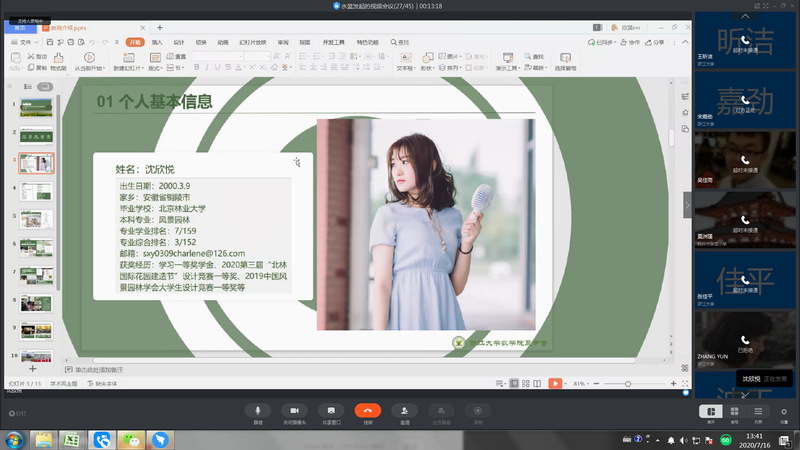Turn off camera in the meeting bar
Viewport: 800px width, 450px height.
click(x=294, y=411)
